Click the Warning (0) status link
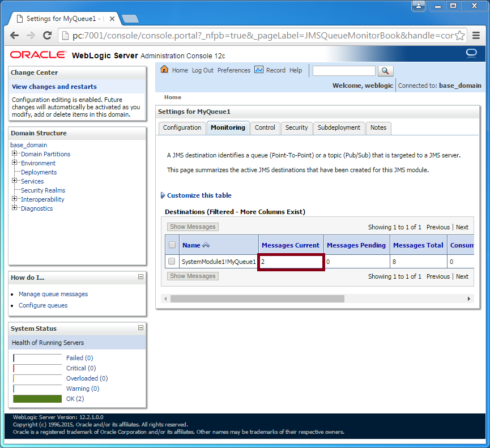490x448 pixels. (83, 389)
